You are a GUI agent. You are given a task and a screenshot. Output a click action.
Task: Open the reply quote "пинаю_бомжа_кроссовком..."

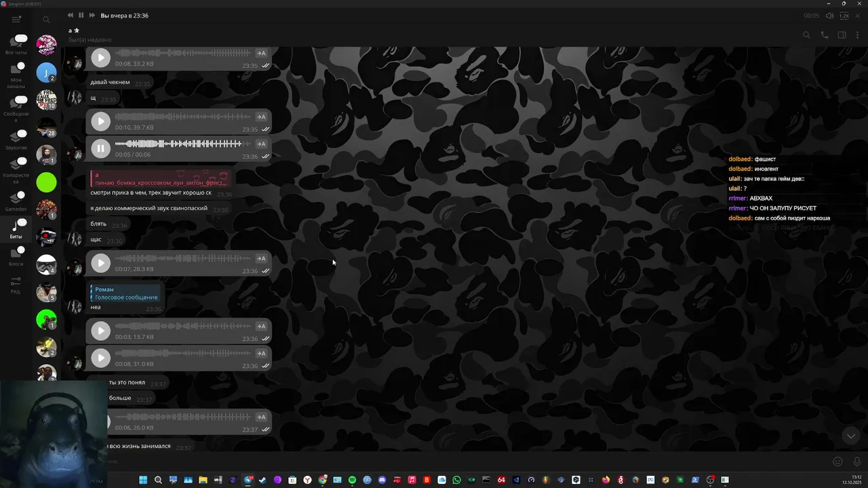[160, 179]
